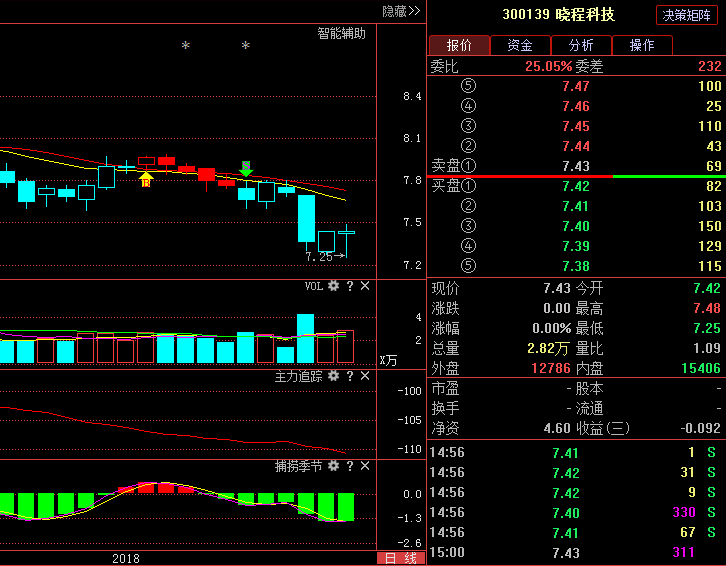Open the 分析 tab
Viewport: 726px width, 566px height.
(581, 45)
